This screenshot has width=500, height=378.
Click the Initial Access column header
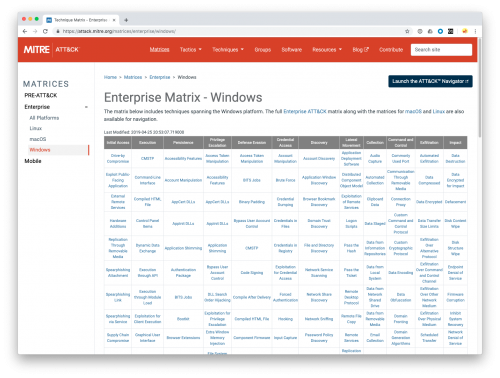click(x=118, y=143)
